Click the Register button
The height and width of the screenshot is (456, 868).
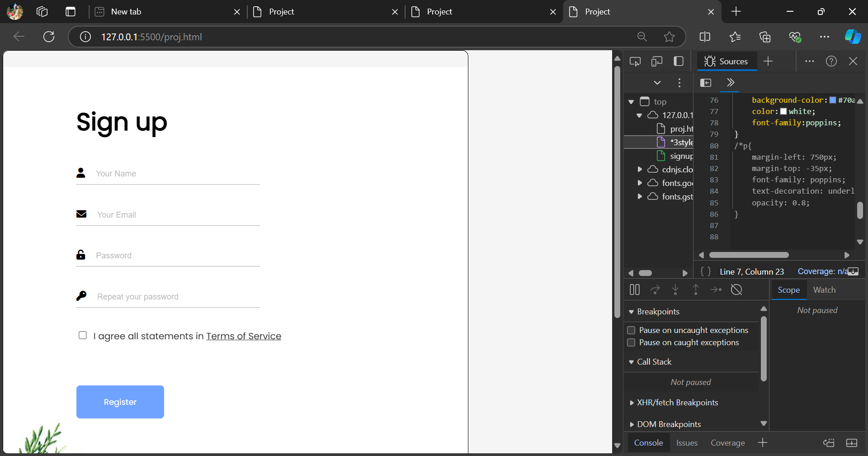[120, 402]
